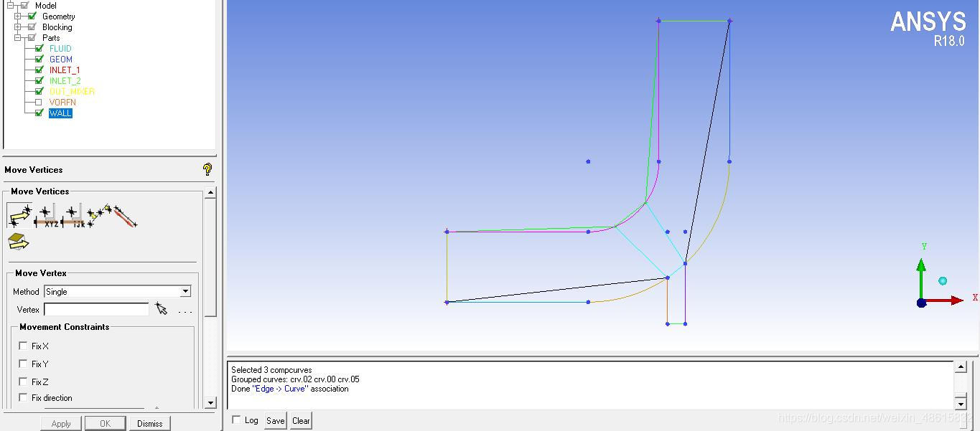Enable the Fix X constraint checkbox

(23, 346)
